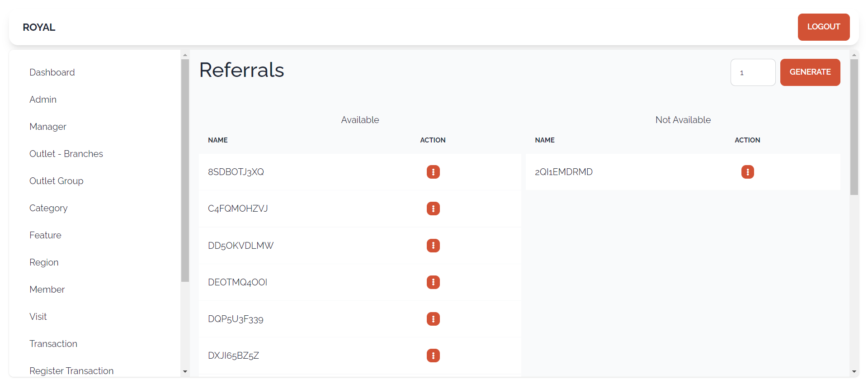Open action menu for DEOTMQ4OOI referral
The width and height of the screenshot is (868, 389).
point(433,282)
